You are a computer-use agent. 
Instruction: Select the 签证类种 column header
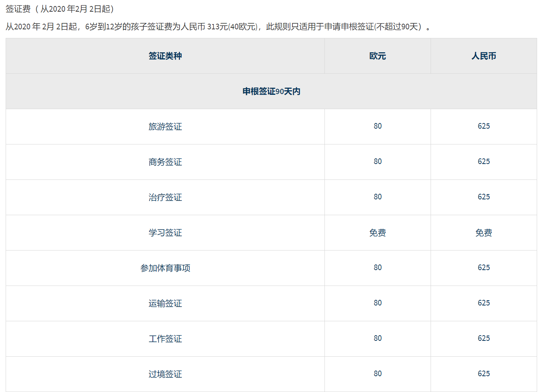pyautogui.click(x=165, y=56)
